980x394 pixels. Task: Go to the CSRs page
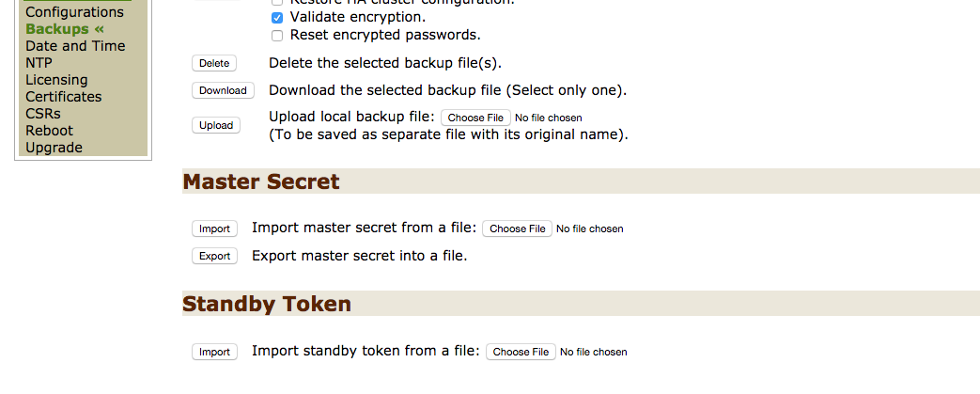coord(43,114)
